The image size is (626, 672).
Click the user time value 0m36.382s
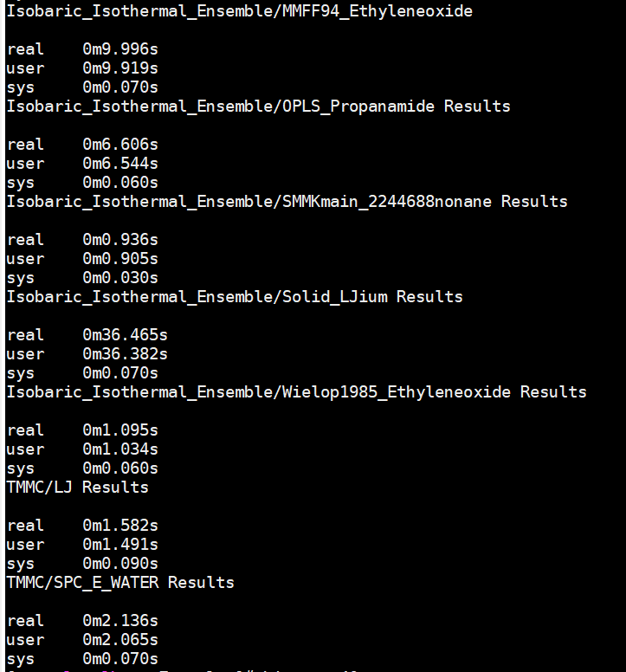click(126, 354)
